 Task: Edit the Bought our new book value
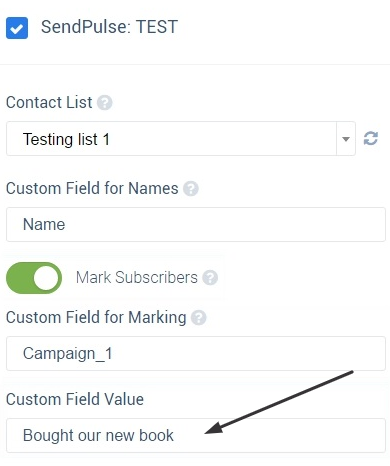196,436
